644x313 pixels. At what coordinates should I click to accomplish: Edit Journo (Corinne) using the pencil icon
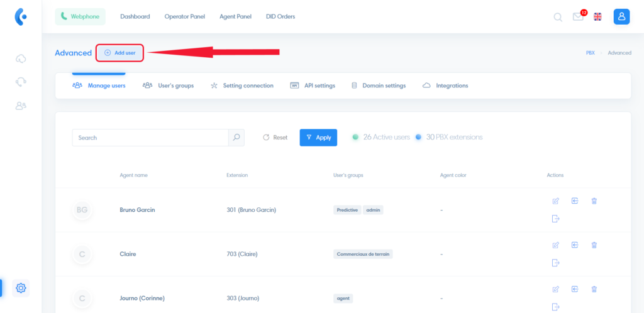(x=556, y=290)
